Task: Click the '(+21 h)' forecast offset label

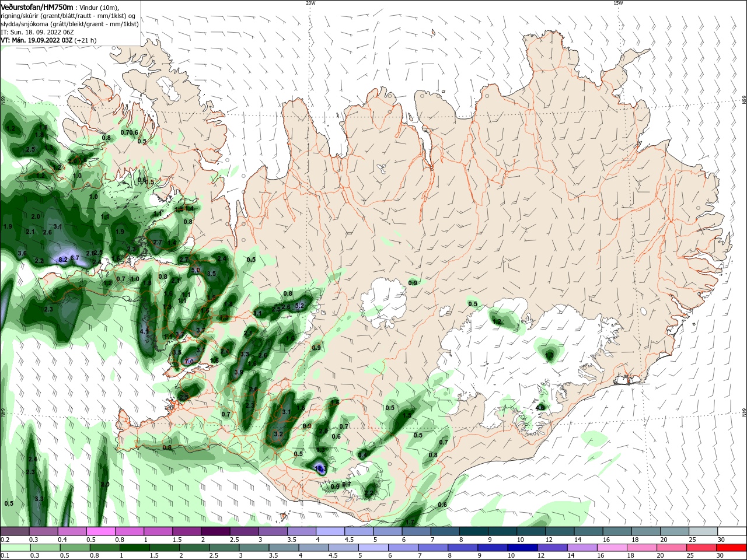Action: coord(85,40)
